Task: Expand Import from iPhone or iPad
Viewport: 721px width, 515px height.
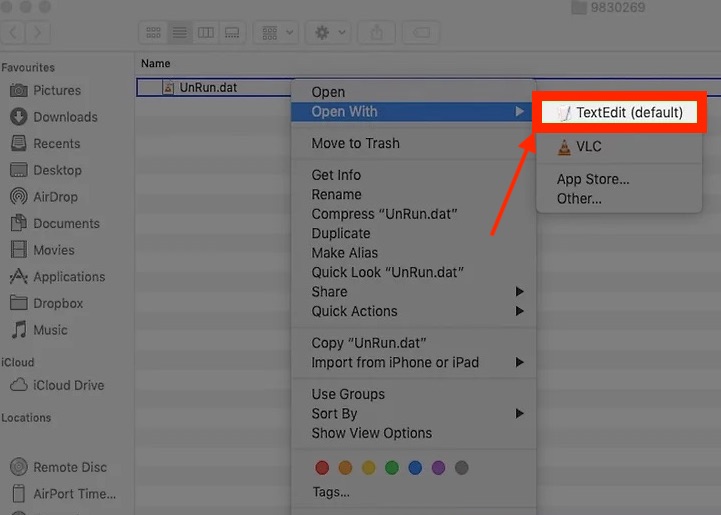Action: point(413,363)
